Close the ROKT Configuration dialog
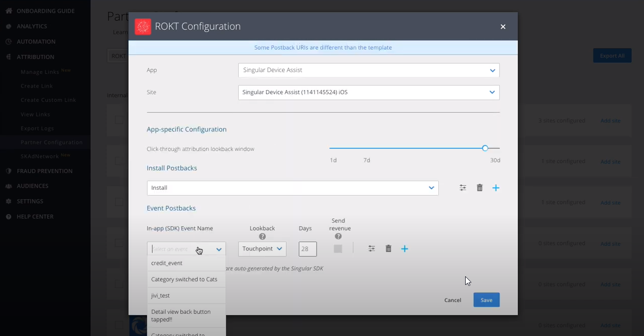 coord(503,27)
